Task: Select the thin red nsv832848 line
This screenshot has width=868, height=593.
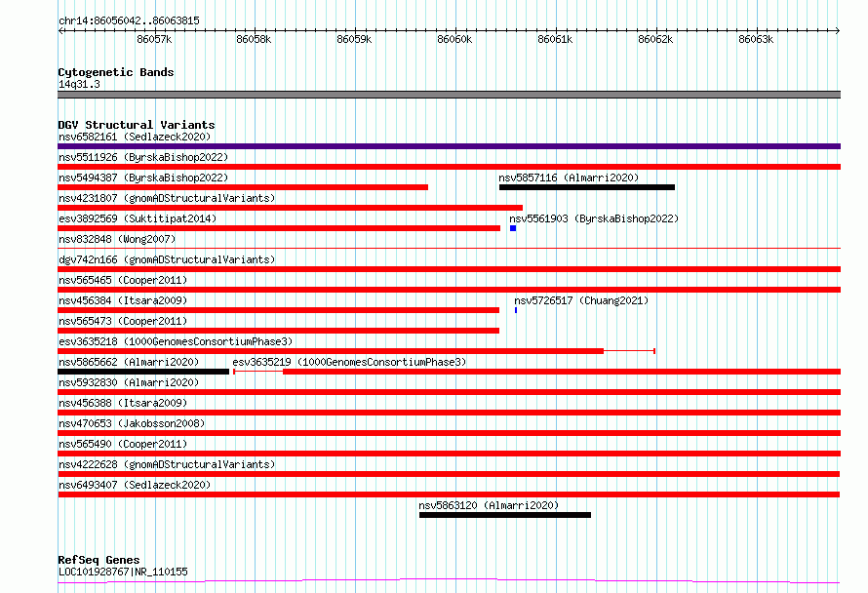Action: point(449,248)
